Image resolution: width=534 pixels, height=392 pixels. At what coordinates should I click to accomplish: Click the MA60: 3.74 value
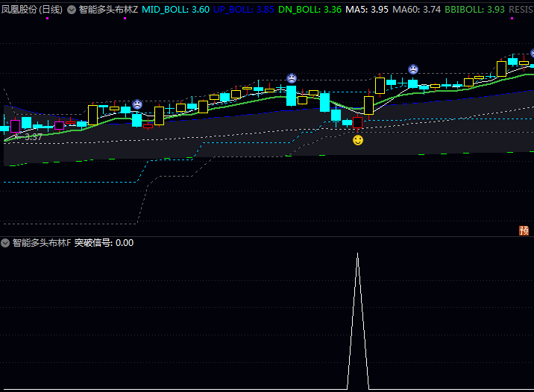[x=416, y=10]
